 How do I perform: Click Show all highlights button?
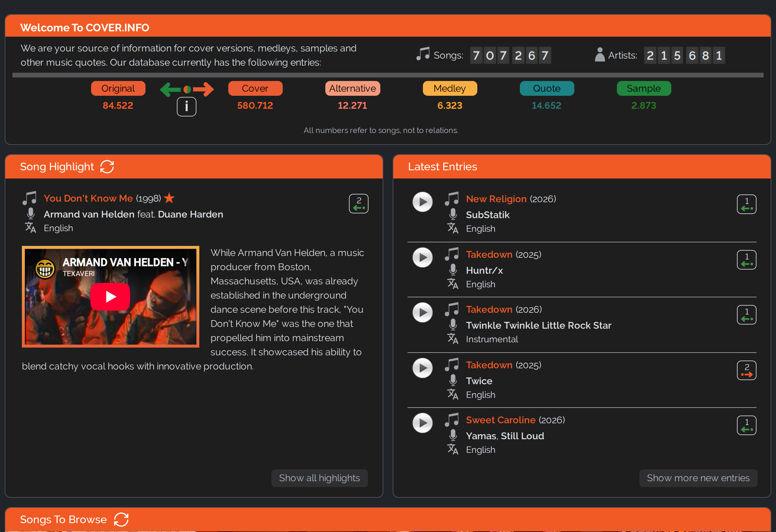[x=319, y=478]
